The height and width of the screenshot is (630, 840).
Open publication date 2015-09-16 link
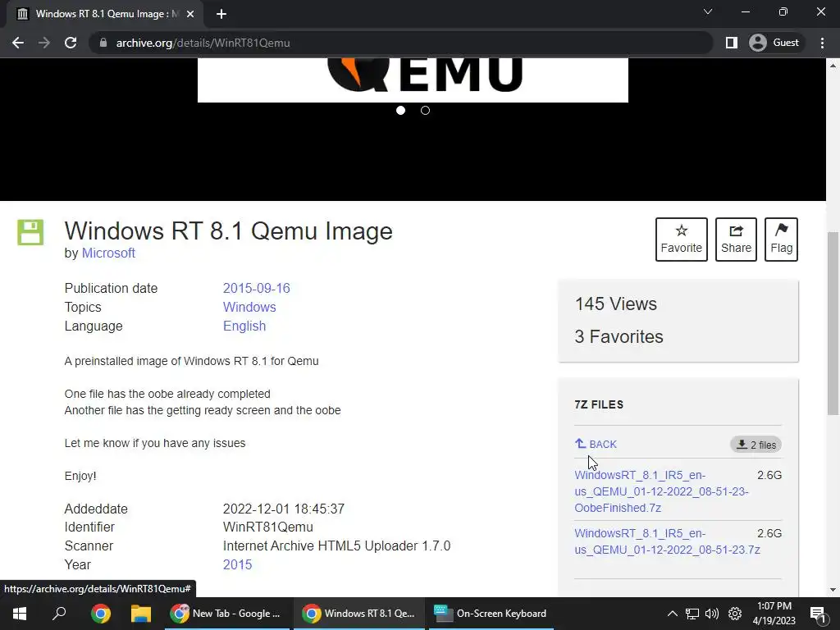point(257,288)
